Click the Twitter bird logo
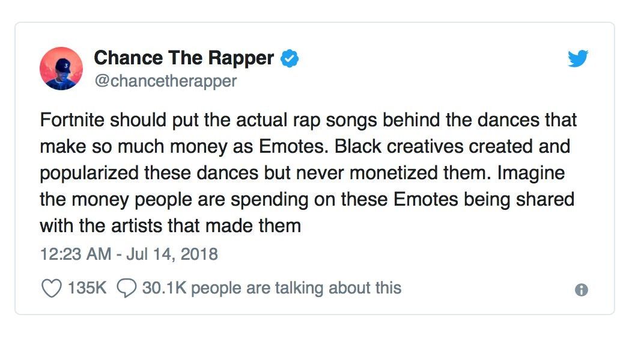The image size is (644, 338). click(x=578, y=59)
